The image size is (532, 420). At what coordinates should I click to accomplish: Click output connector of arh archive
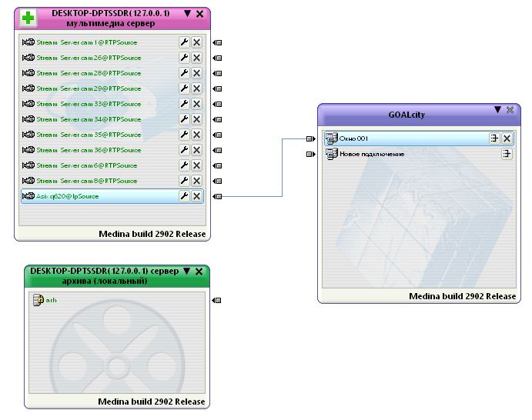click(x=216, y=300)
